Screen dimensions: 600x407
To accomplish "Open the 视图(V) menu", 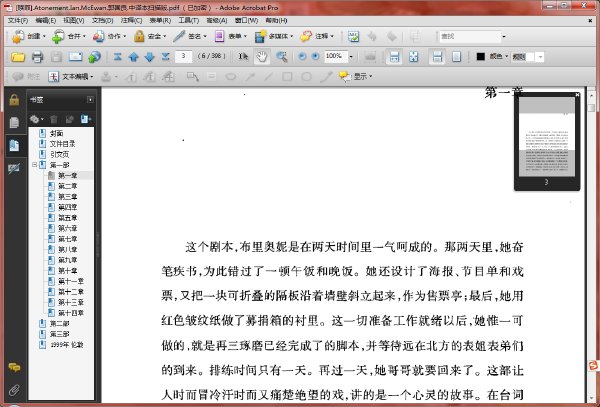I will pyautogui.click(x=74, y=20).
